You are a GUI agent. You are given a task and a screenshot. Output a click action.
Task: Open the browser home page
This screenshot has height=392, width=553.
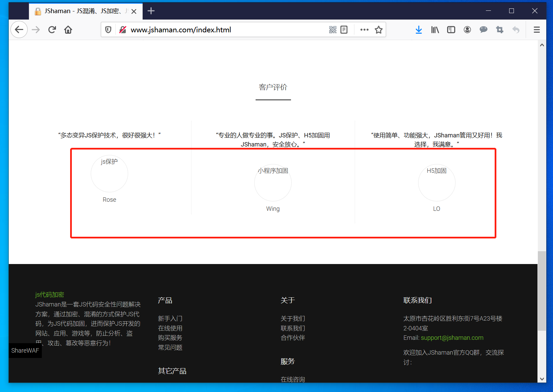[x=68, y=30]
